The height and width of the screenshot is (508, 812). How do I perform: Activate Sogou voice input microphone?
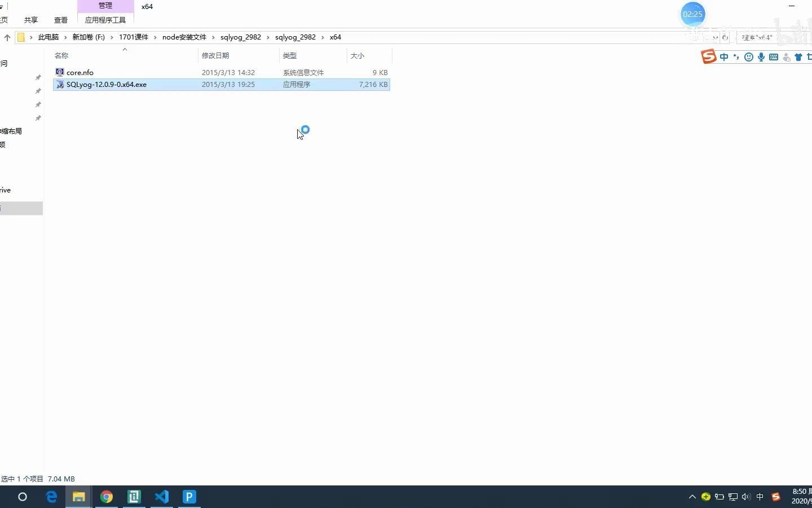point(761,56)
